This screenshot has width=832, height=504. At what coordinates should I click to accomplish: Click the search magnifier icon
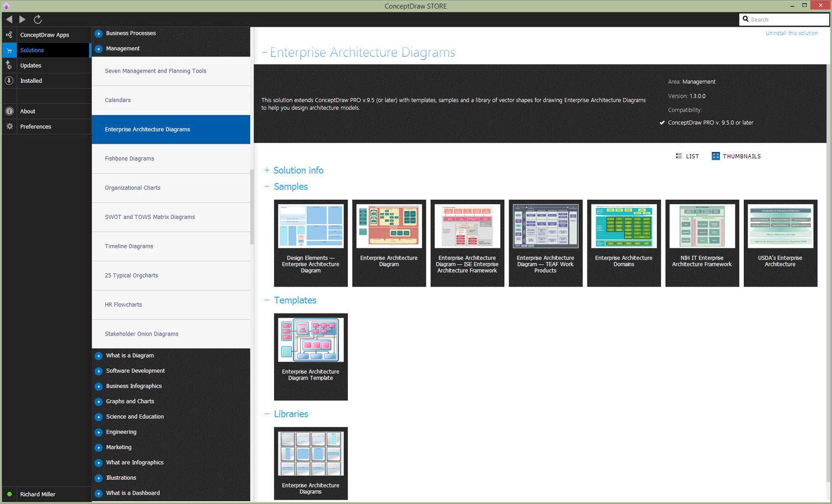[x=746, y=19]
